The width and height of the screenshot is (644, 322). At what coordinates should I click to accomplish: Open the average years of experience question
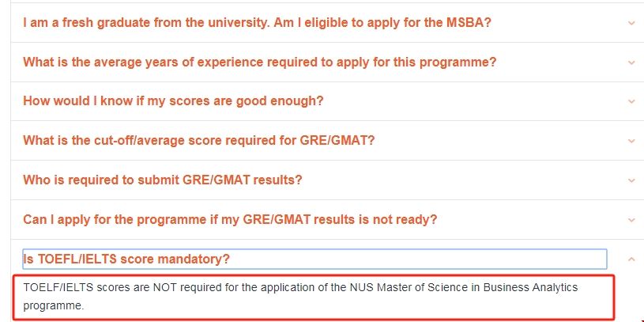[x=259, y=62]
